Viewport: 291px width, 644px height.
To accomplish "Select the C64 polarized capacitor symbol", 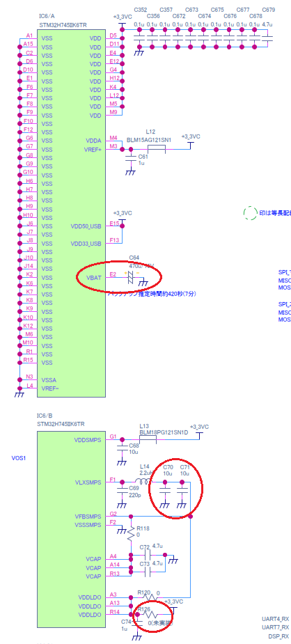I will click(131, 278).
